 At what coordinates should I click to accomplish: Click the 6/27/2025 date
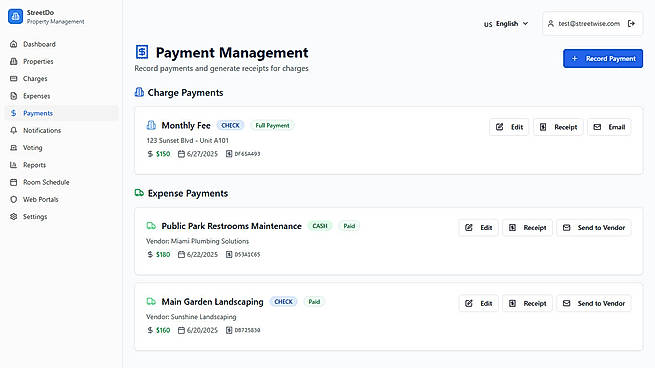(x=202, y=154)
